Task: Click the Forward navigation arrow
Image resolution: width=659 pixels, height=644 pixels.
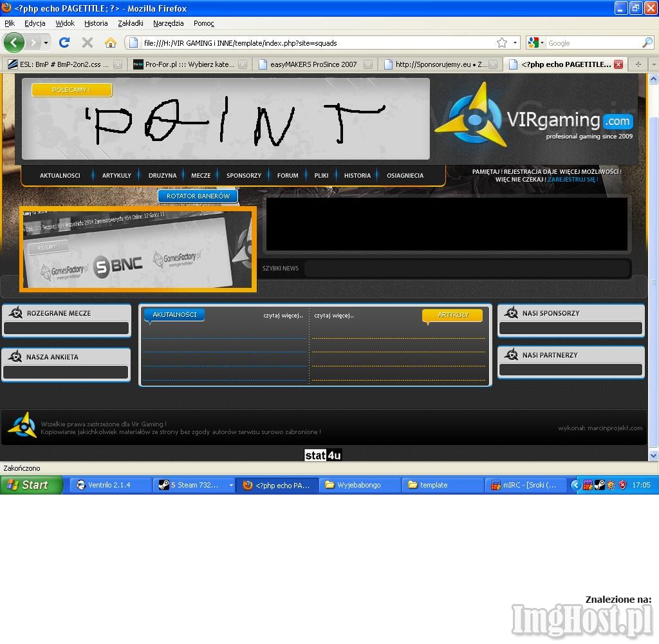Action: point(33,43)
